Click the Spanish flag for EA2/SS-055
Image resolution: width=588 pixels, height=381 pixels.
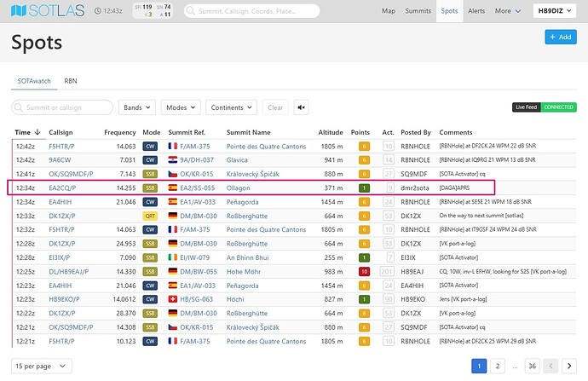click(x=175, y=187)
